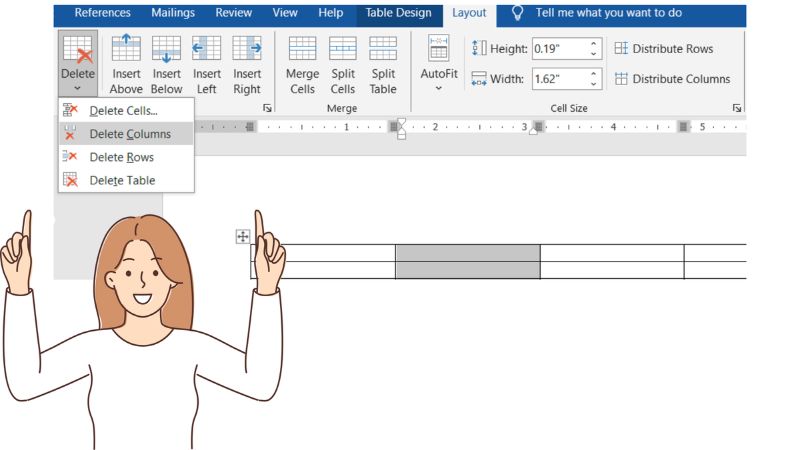Click the Split Cells icon
The width and height of the screenshot is (800, 450).
(x=343, y=49)
